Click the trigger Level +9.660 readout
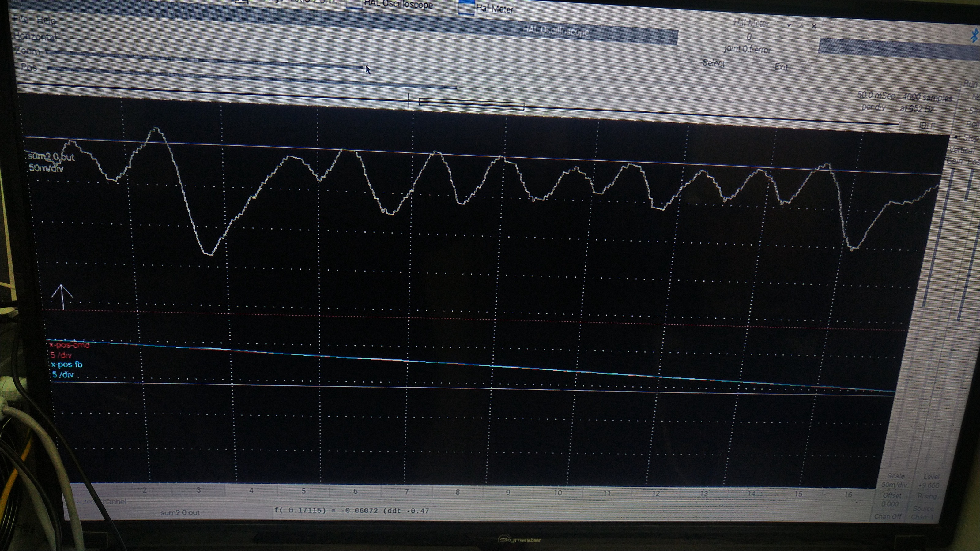980x551 pixels. pos(929,481)
